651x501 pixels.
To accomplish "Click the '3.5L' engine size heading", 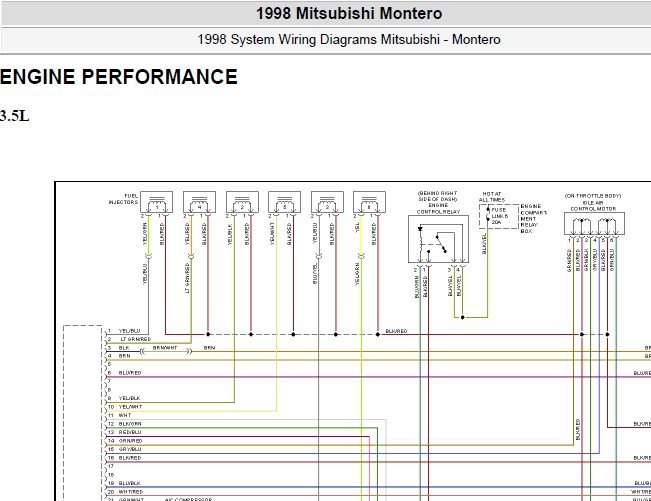I will [15, 116].
